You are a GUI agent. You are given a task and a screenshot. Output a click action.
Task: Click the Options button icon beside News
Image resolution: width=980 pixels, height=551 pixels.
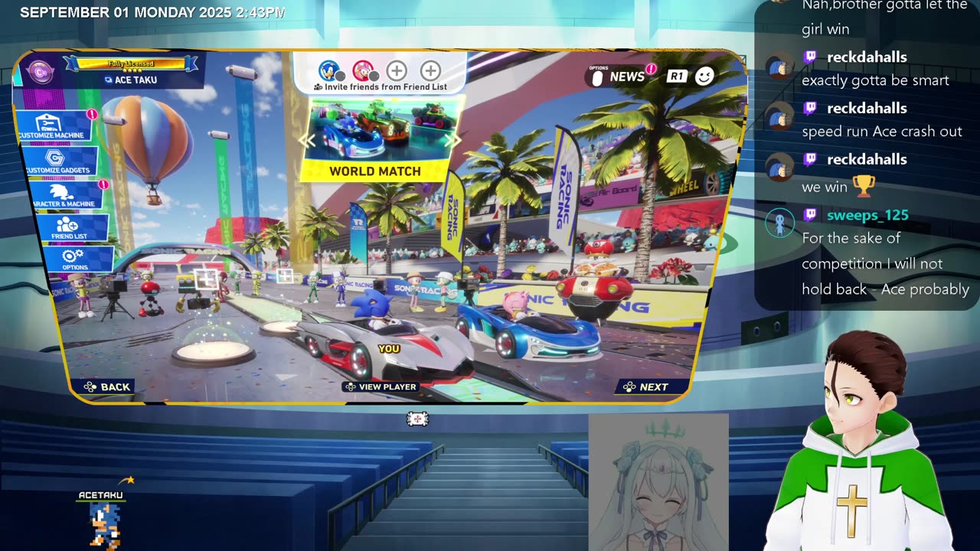click(x=598, y=77)
